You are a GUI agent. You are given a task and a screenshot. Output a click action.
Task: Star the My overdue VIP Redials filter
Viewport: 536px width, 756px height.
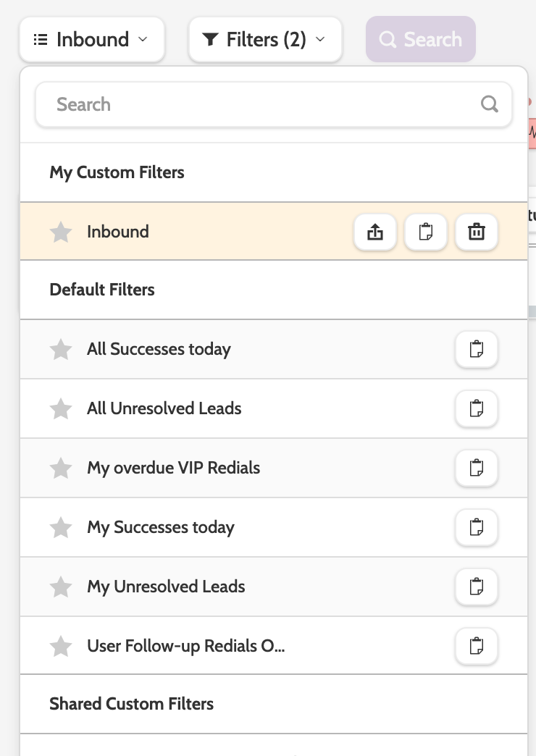tap(61, 469)
